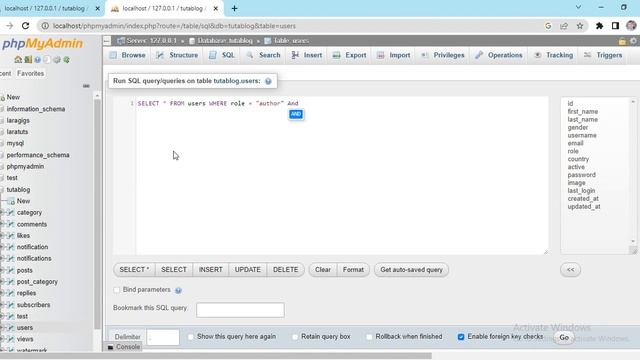Expand the notification table node

tap(2, 247)
